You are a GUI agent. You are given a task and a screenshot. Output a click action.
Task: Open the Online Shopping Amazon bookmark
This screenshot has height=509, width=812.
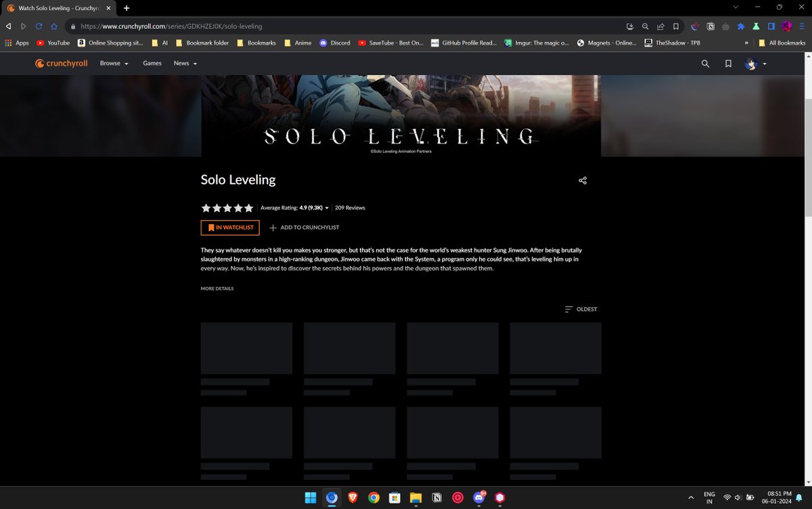(110, 43)
